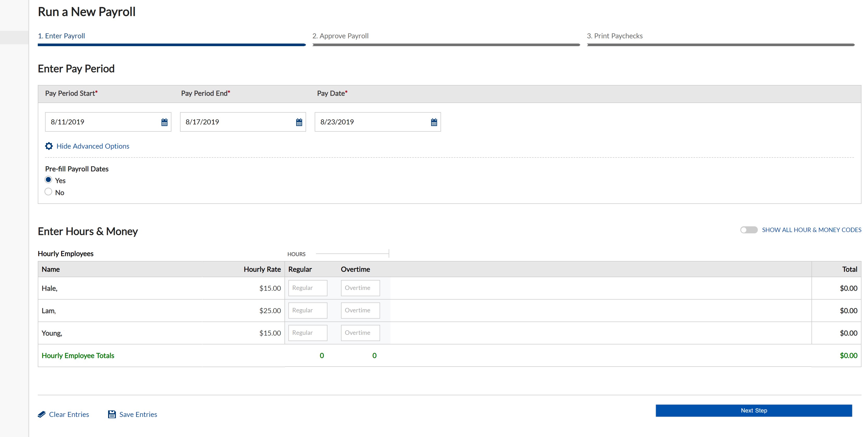Go to Print Paychecks step tab
This screenshot has width=868, height=437.
coord(615,36)
